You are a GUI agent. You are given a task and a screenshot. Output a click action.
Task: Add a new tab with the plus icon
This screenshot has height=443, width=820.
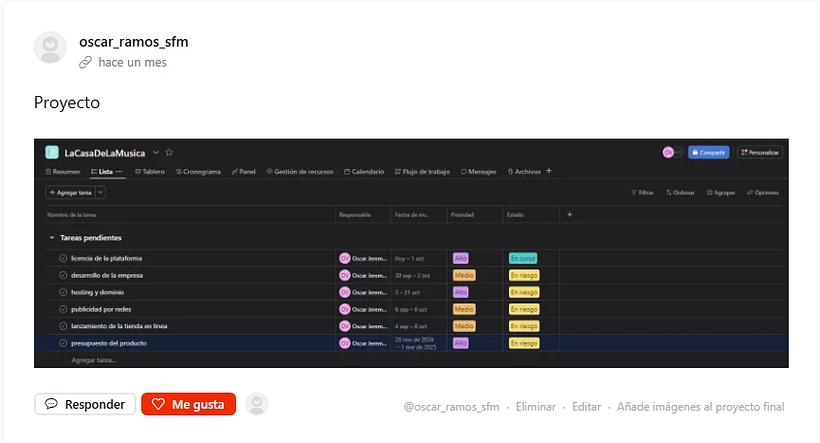coord(548,171)
